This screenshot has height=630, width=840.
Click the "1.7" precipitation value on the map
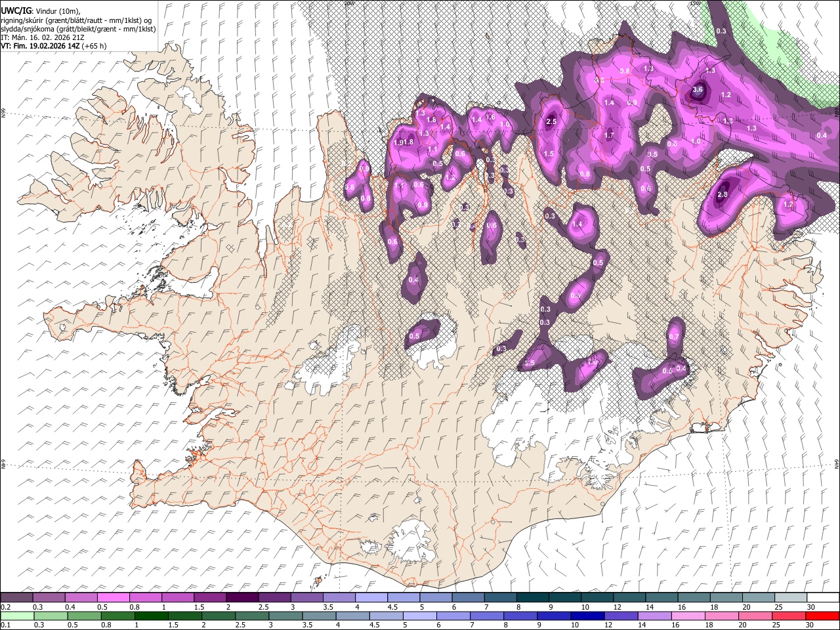(609, 136)
